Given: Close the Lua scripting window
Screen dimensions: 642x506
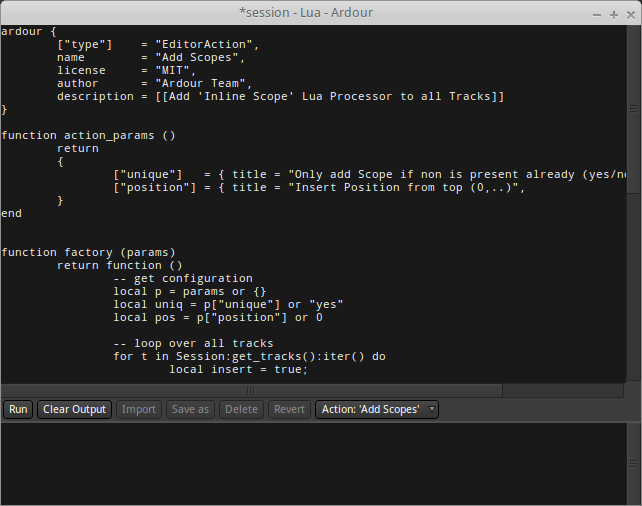Looking at the screenshot, I should 631,15.
